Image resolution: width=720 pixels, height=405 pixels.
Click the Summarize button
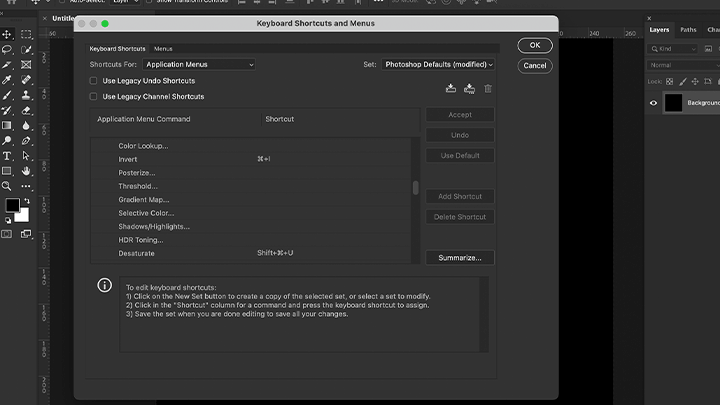point(460,258)
